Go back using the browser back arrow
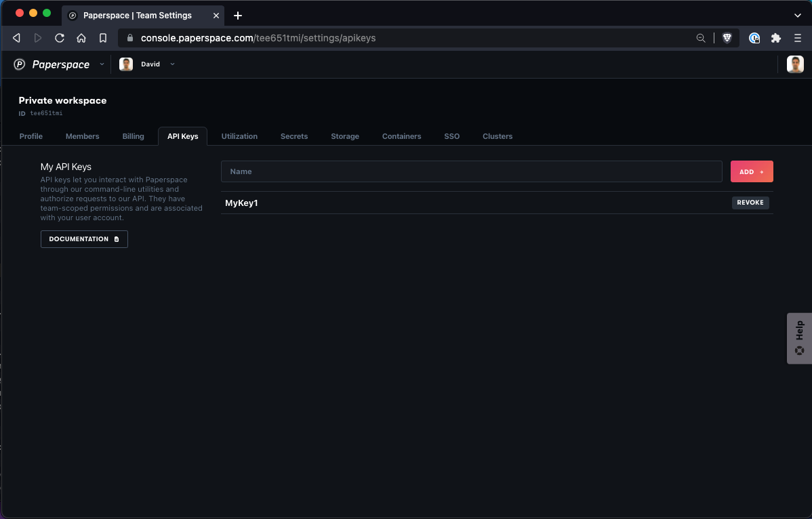Image resolution: width=812 pixels, height=519 pixels. 16,38
